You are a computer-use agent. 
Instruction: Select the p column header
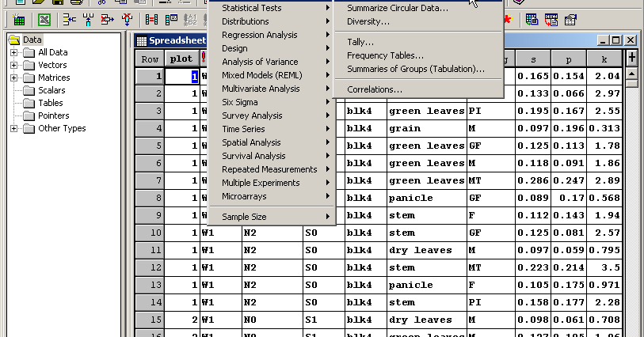click(569, 59)
